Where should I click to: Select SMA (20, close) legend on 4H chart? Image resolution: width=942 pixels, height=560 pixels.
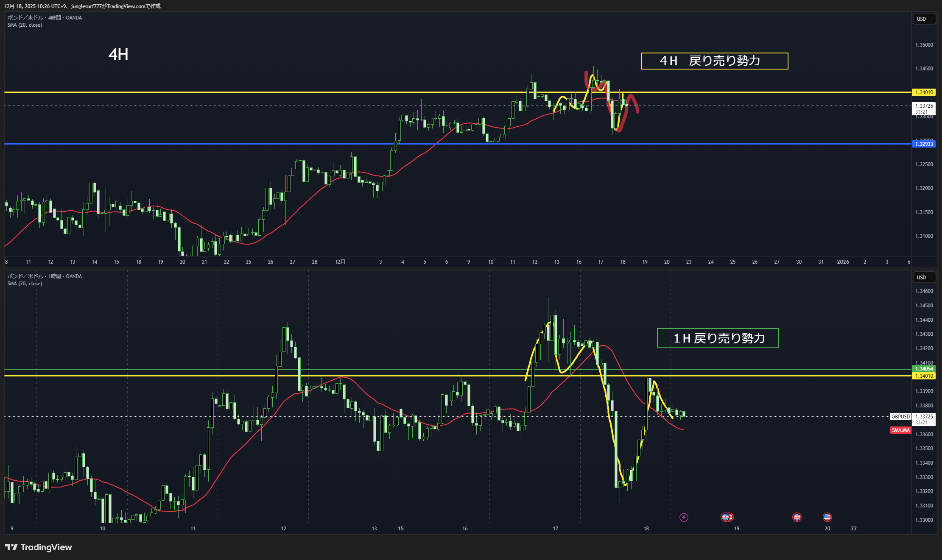click(25, 25)
